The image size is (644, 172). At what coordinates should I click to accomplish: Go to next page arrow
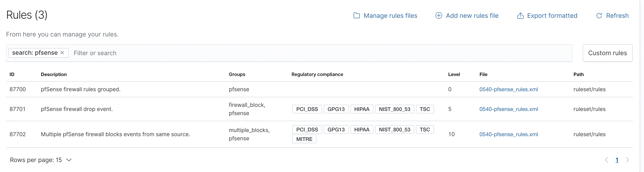[x=627, y=160]
